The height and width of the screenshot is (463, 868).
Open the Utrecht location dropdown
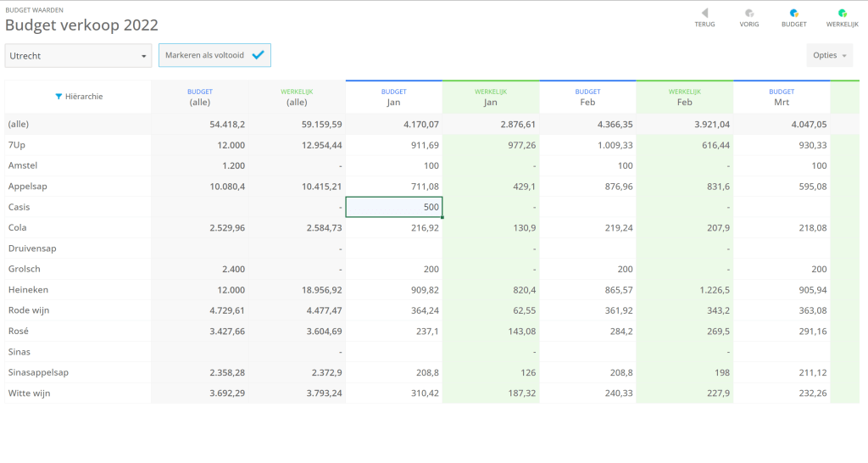[78, 56]
